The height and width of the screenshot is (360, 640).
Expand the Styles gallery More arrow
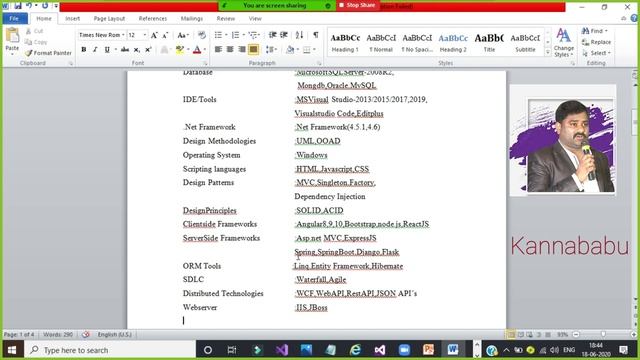pyautogui.click(x=548, y=53)
